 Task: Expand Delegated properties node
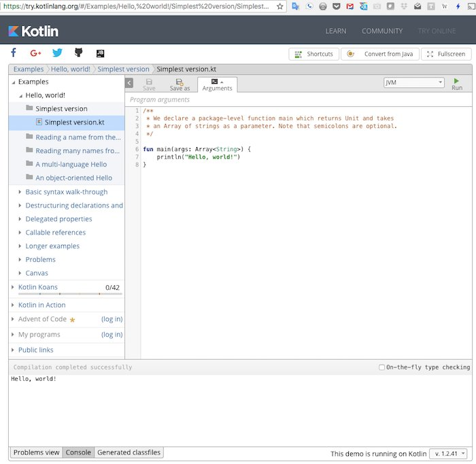click(20, 218)
